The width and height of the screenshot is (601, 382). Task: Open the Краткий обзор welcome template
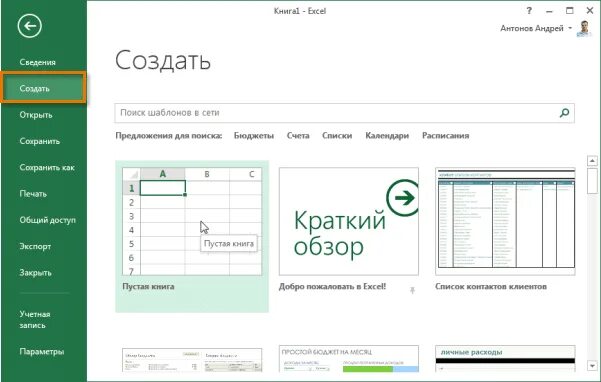point(349,221)
